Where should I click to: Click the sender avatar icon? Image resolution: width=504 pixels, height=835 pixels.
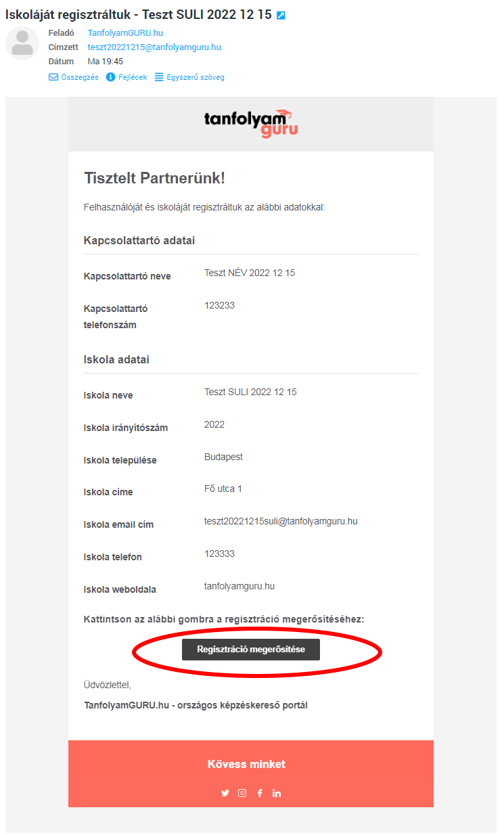[22, 43]
